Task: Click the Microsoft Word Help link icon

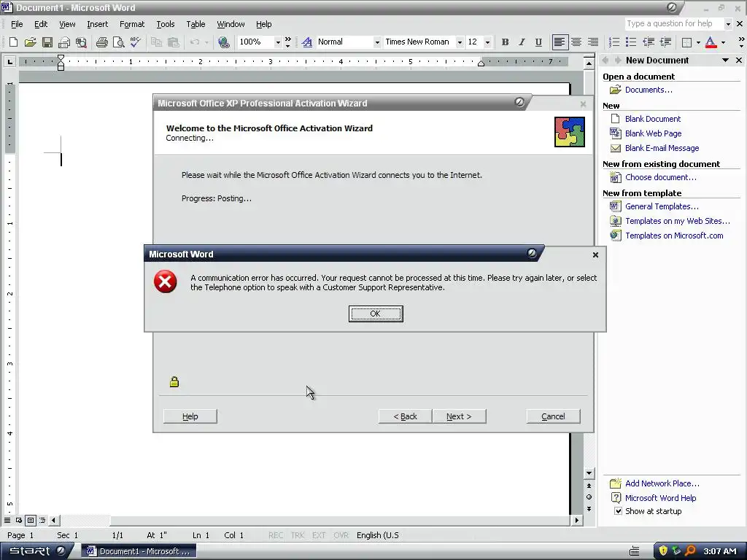Action: coord(616,498)
